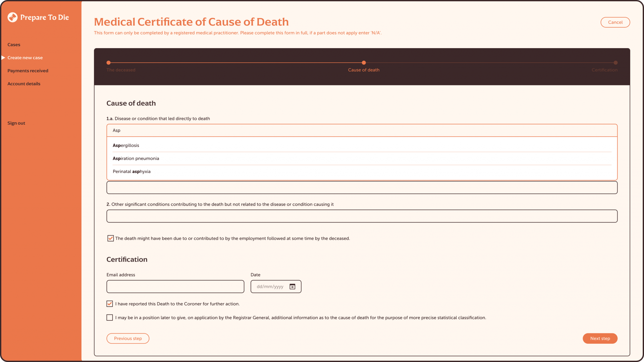Click the Cancel button
Screen dimensions: 644x362
[615, 22]
